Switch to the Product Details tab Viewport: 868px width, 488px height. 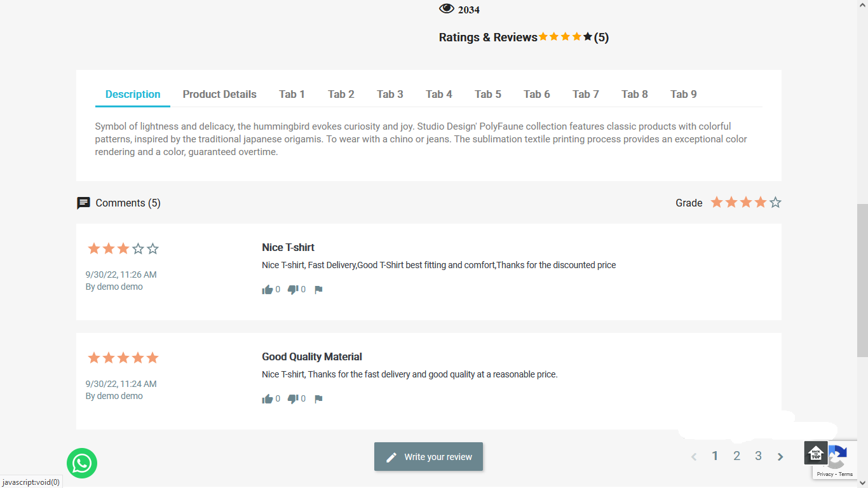pyautogui.click(x=220, y=94)
